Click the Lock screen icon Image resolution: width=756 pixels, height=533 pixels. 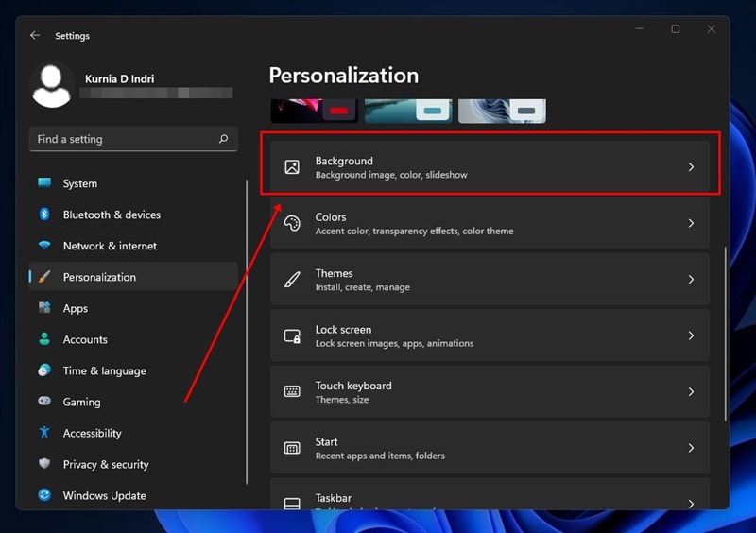(x=292, y=335)
